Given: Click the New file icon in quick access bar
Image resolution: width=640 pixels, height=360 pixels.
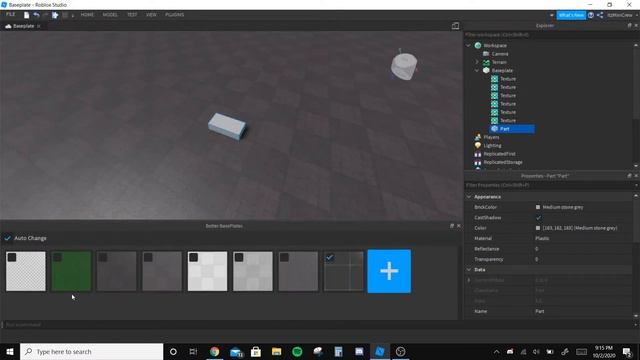Looking at the screenshot, I should (26, 15).
